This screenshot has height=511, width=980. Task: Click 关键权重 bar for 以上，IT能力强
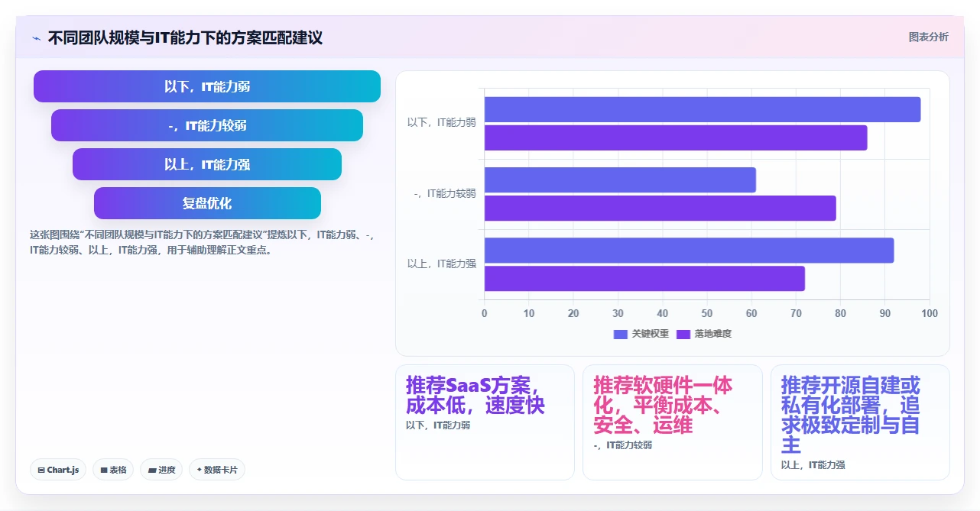689,251
